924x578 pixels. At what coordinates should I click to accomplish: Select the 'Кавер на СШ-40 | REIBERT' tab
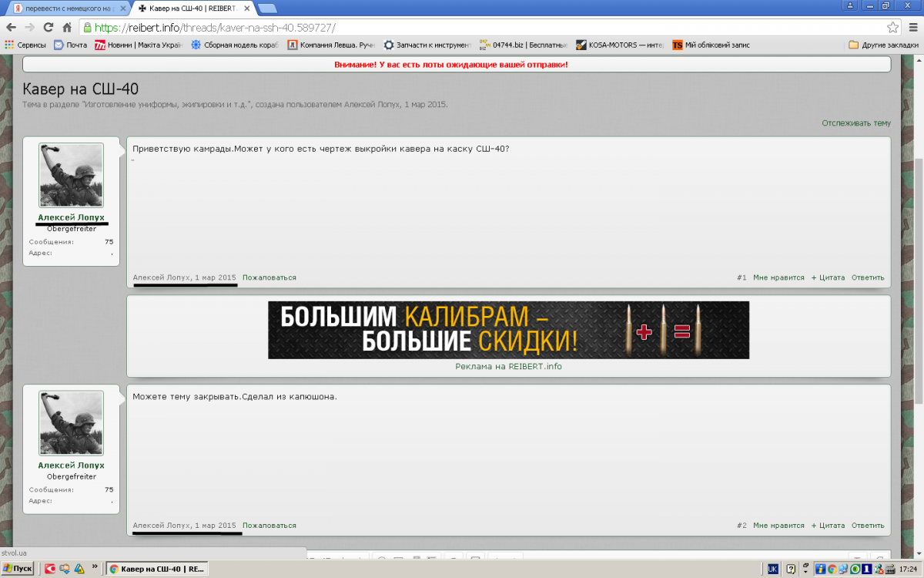coord(192,8)
